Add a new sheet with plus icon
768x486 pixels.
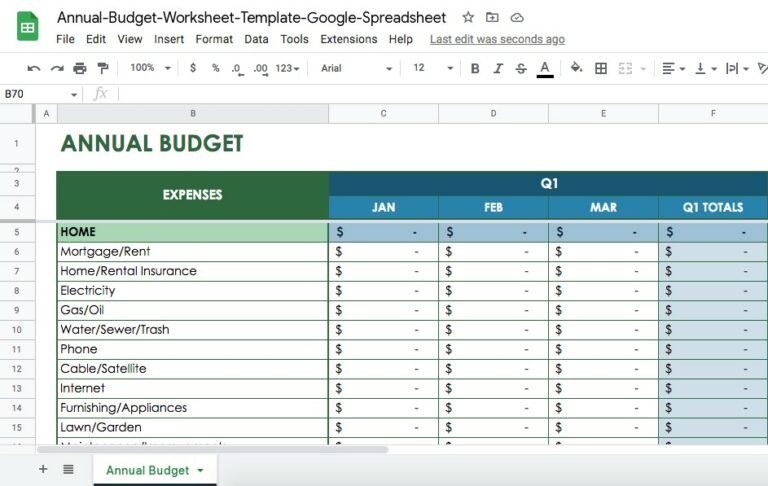[43, 469]
